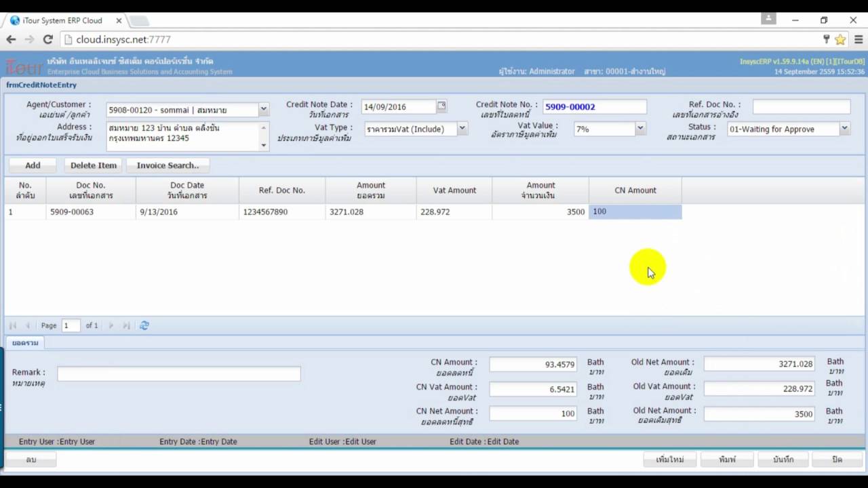
Task: Click the ปิด button
Action: [837, 460]
